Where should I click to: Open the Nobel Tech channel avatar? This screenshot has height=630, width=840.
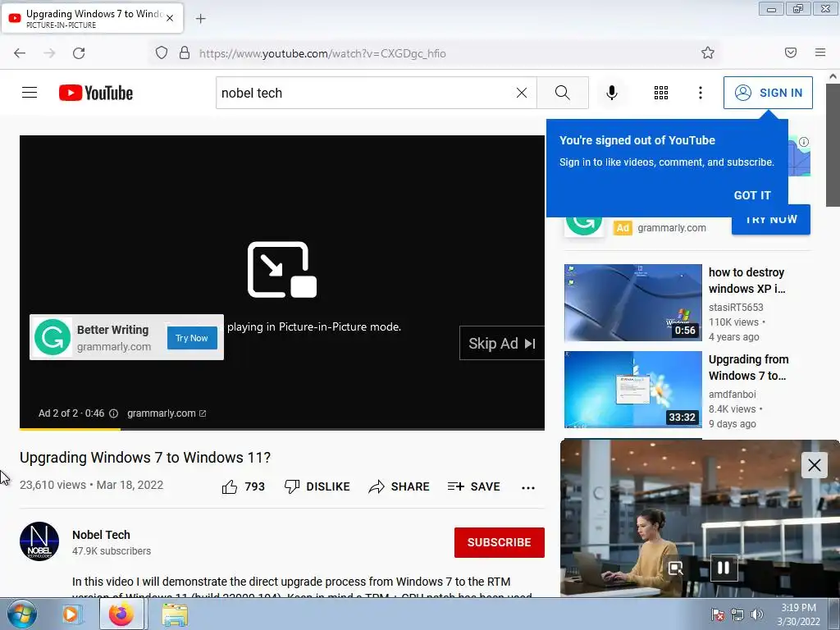point(39,541)
